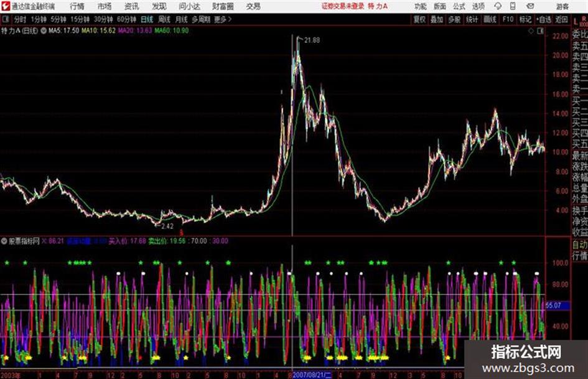Open the 公式 menu
This screenshot has width=588, height=379.
pos(459,6)
